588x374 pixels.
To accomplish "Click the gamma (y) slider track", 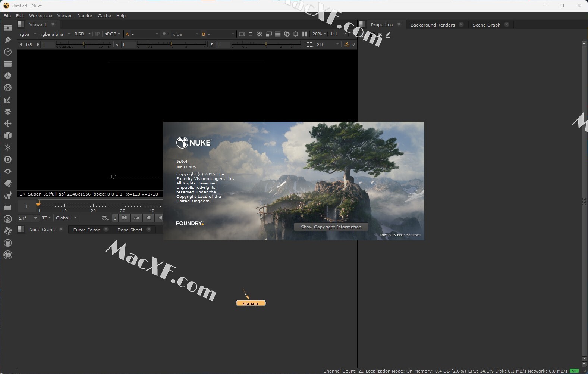I will click(x=172, y=44).
